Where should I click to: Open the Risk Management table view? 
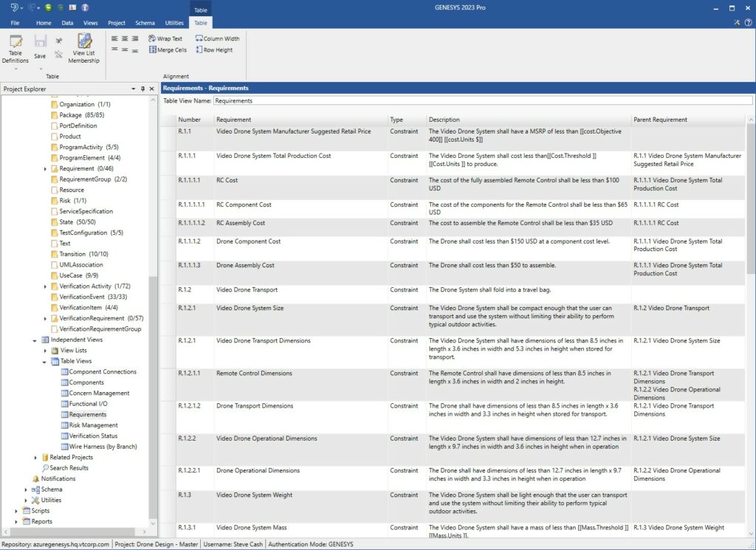(x=93, y=425)
